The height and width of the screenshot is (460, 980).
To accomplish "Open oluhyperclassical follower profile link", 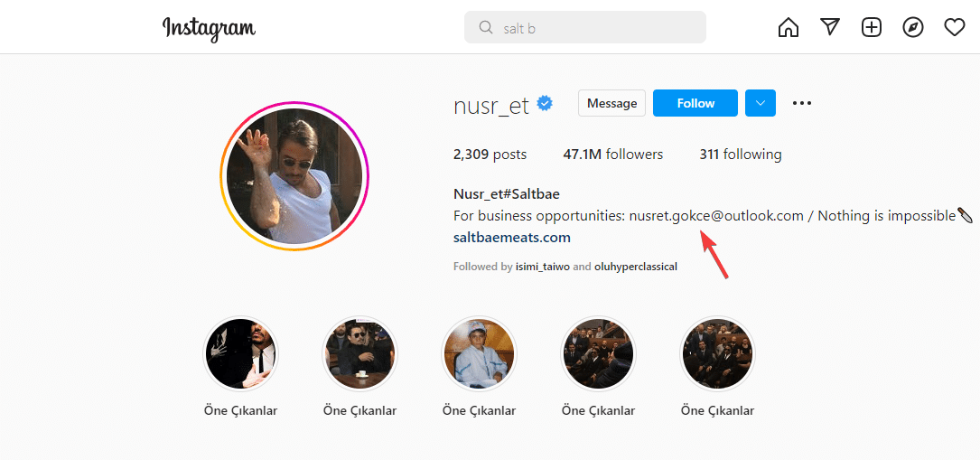I will point(636,267).
